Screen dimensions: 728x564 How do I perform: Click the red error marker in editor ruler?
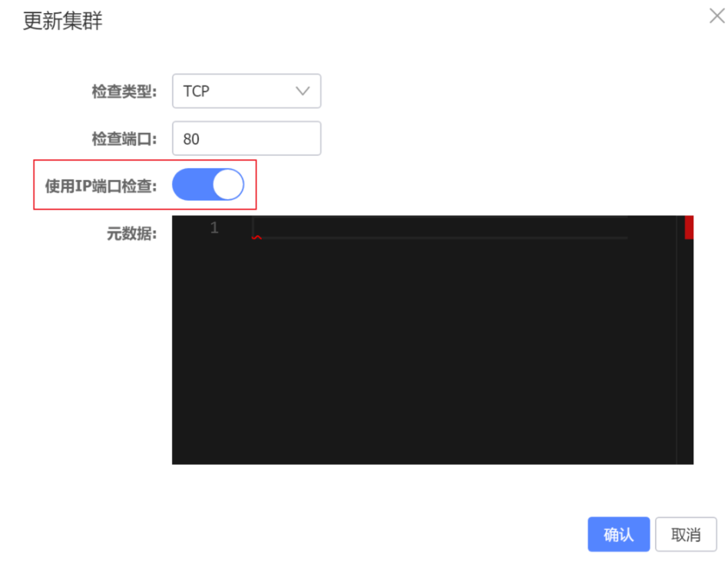pos(689,227)
